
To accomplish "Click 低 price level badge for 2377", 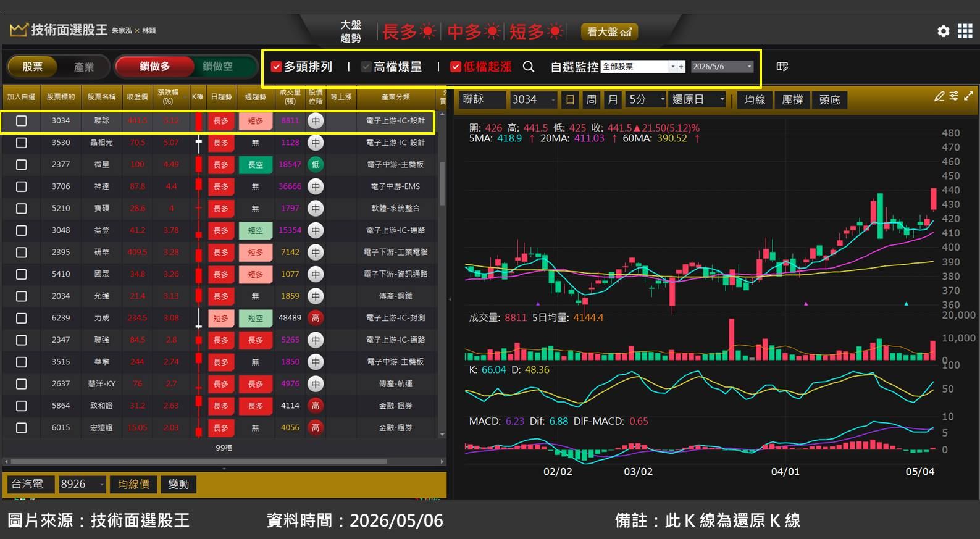I will click(x=316, y=165).
